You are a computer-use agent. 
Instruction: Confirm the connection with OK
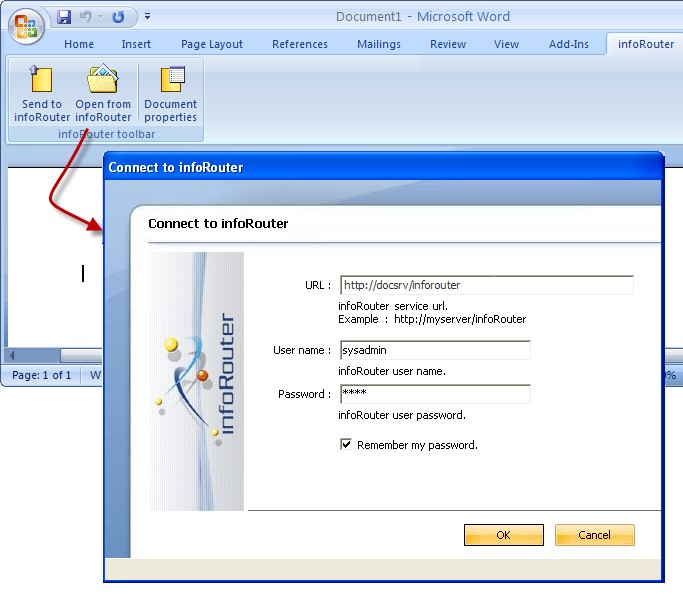(504, 535)
